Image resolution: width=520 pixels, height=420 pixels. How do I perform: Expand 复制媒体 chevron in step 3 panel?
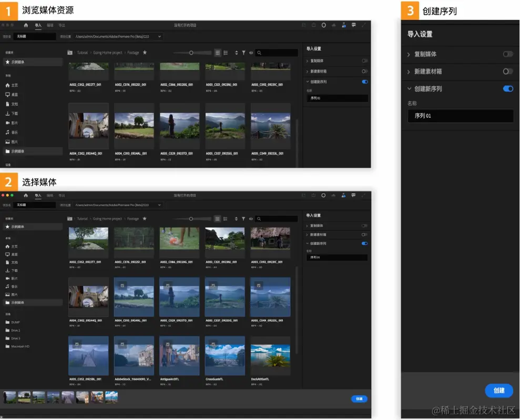[409, 54]
